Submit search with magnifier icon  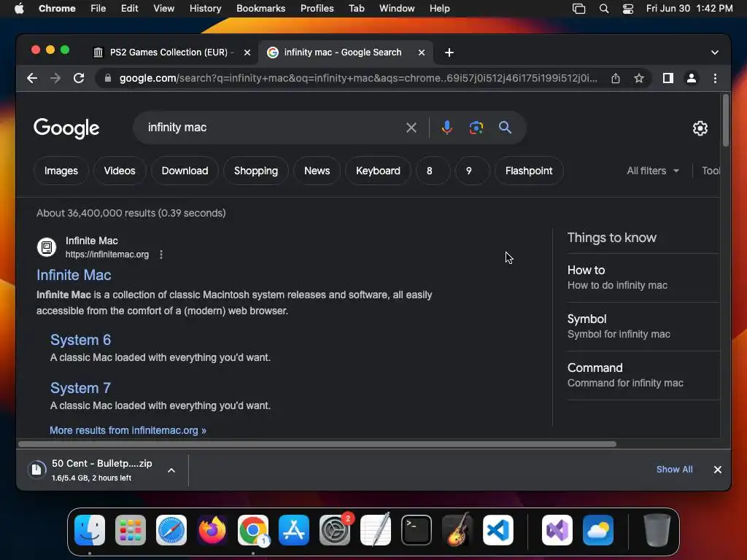(505, 128)
